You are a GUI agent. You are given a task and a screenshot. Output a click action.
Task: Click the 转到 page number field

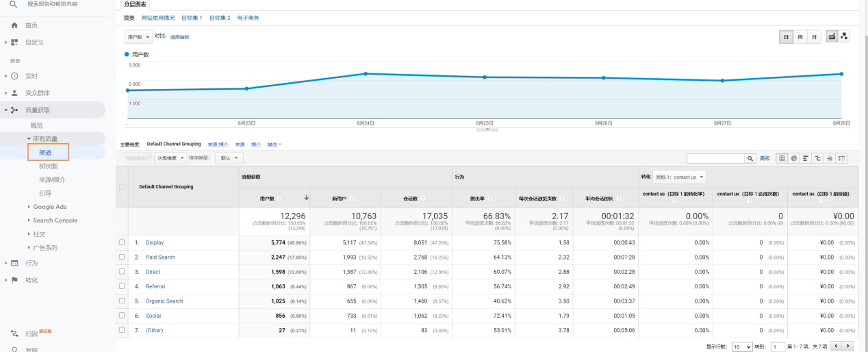[778, 347]
